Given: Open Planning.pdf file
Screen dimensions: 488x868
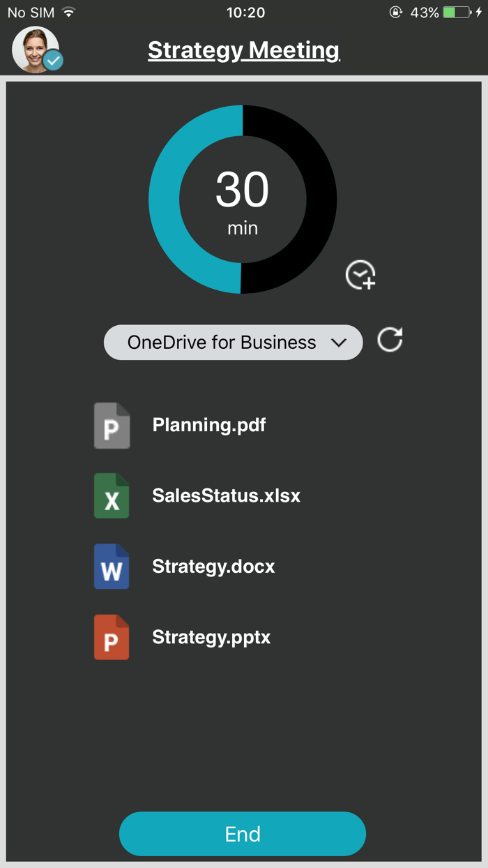Looking at the screenshot, I should (x=209, y=425).
